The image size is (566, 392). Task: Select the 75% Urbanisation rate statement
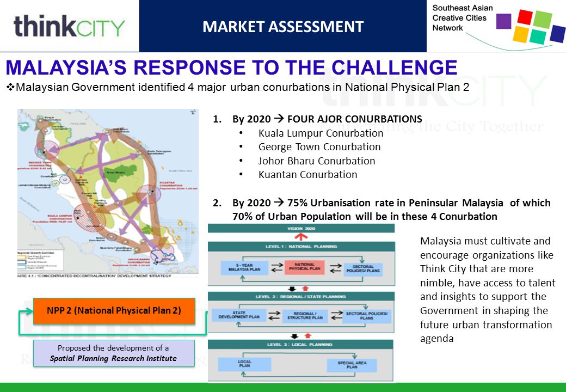[x=391, y=210]
